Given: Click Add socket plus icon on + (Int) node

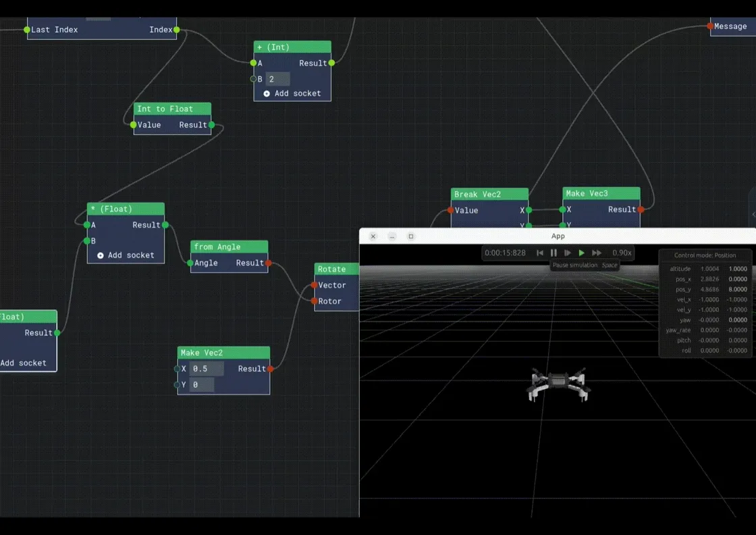Looking at the screenshot, I should point(267,94).
